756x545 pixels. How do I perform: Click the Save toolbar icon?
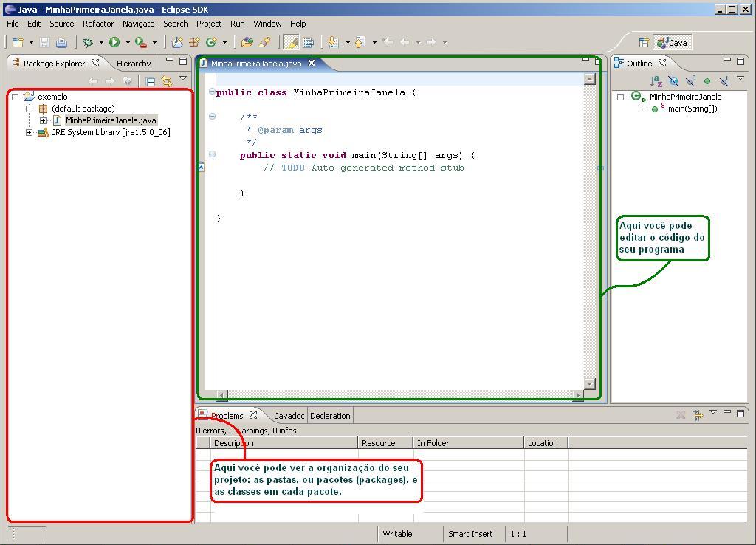(44, 42)
